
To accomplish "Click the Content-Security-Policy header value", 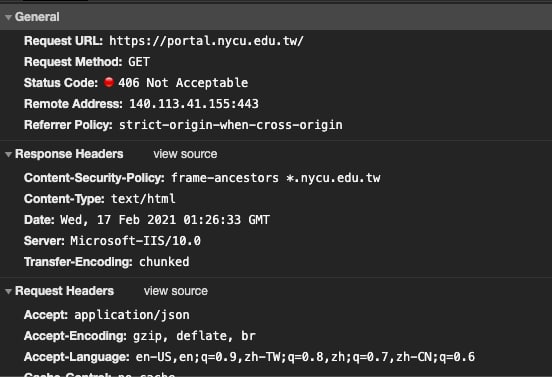I will 276,178.
